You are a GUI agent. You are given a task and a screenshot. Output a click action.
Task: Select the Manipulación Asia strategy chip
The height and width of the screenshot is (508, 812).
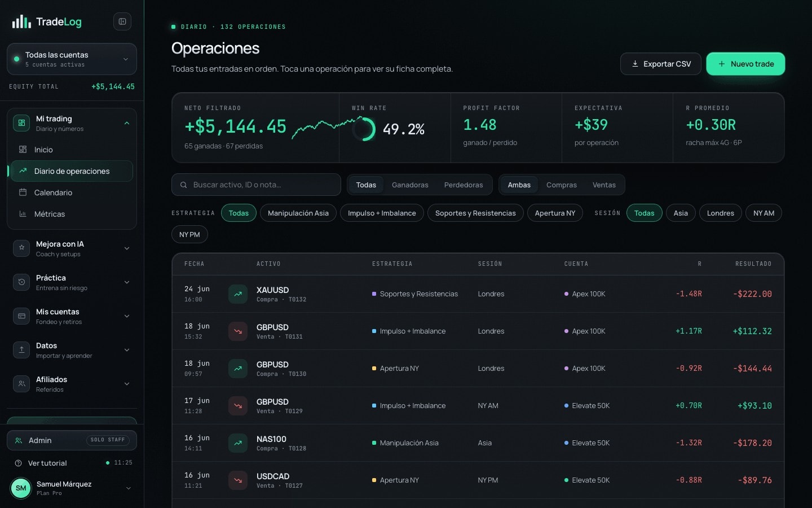[298, 213]
